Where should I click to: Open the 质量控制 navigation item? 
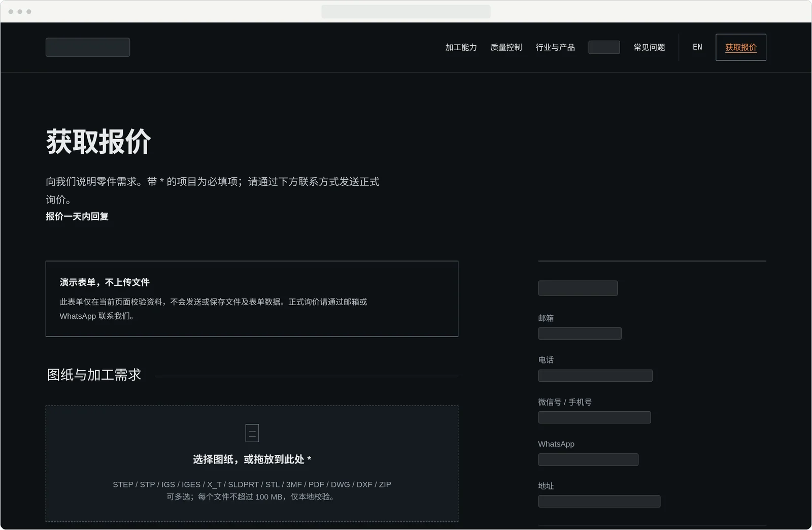pyautogui.click(x=506, y=47)
